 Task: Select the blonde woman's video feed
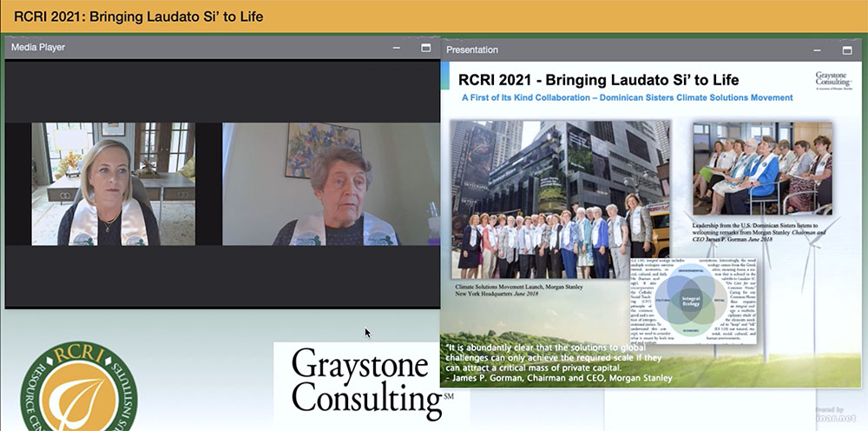point(114,184)
